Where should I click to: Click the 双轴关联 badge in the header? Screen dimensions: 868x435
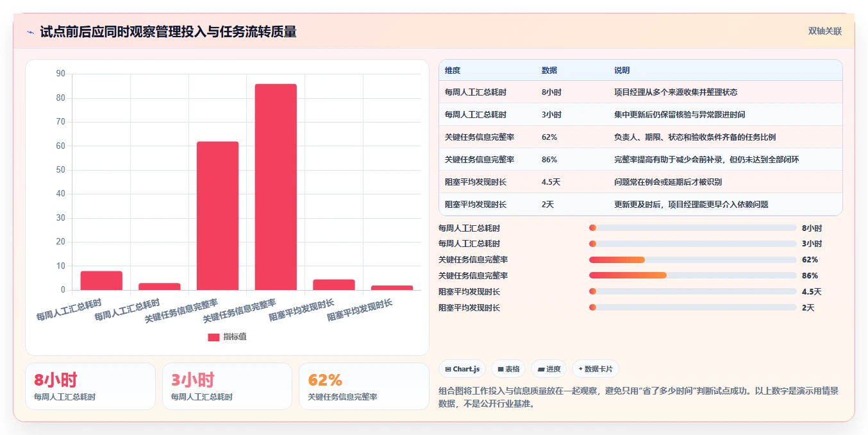point(825,31)
